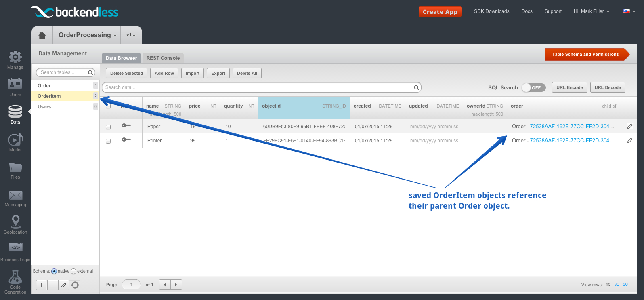
Task: Open the Geolocation pin section
Action: 15,225
